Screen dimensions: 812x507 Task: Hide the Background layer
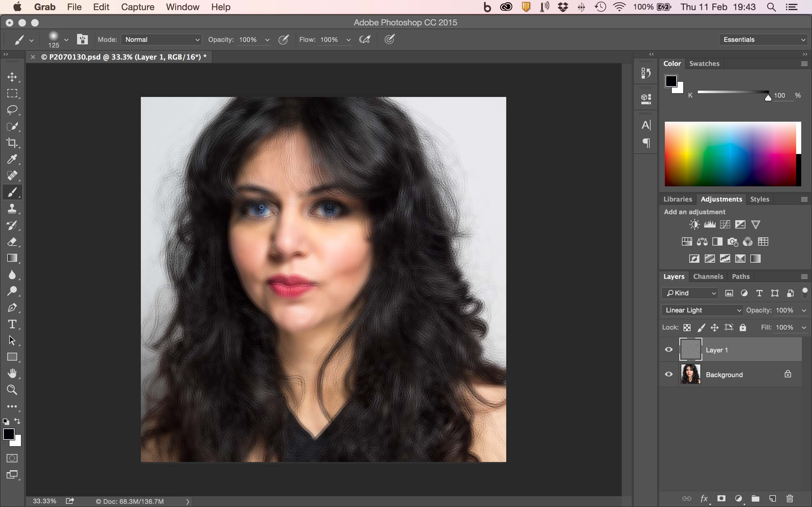pos(668,374)
